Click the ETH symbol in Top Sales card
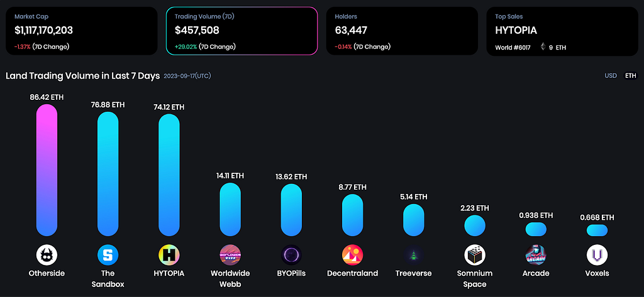 (543, 47)
